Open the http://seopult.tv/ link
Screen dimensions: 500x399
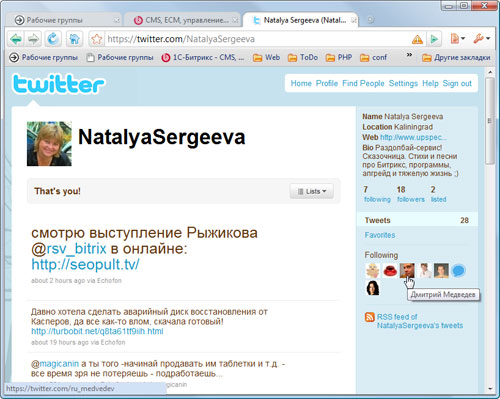pos(85,265)
